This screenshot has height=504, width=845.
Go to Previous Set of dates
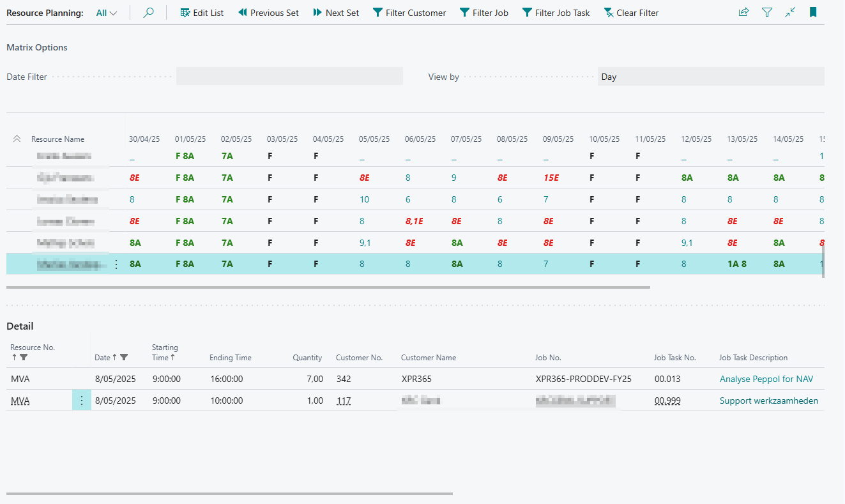(x=268, y=13)
